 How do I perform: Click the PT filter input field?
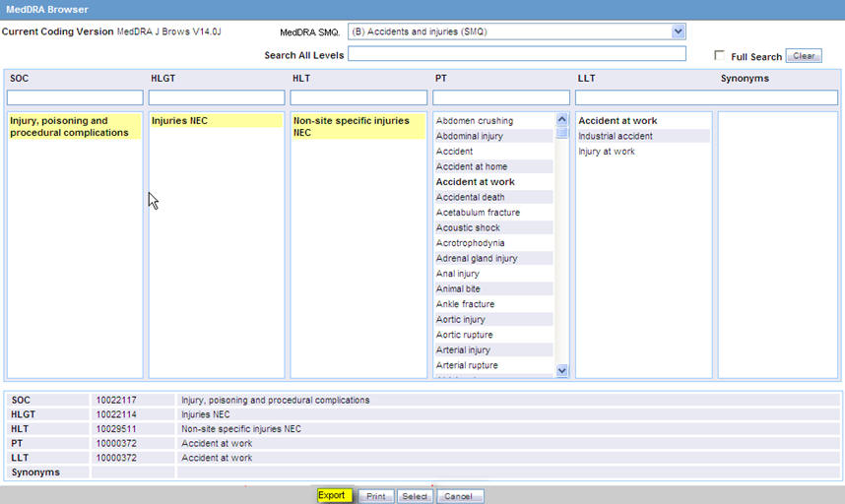(501, 97)
